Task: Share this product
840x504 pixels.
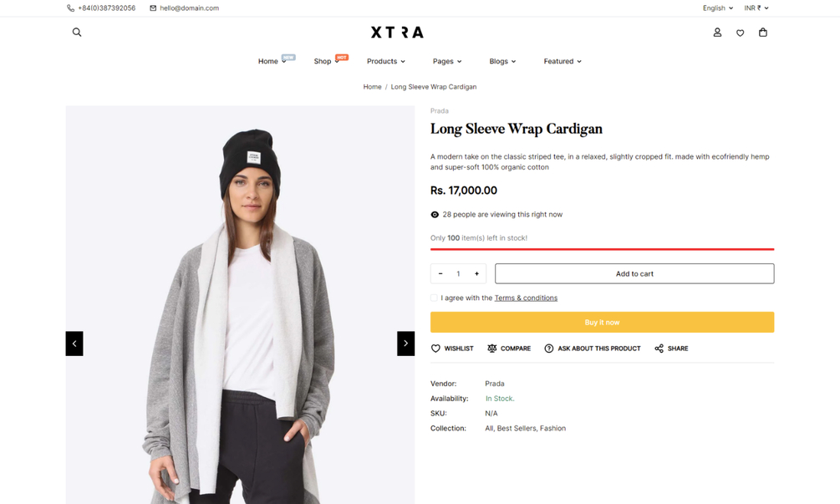Action: 671,349
